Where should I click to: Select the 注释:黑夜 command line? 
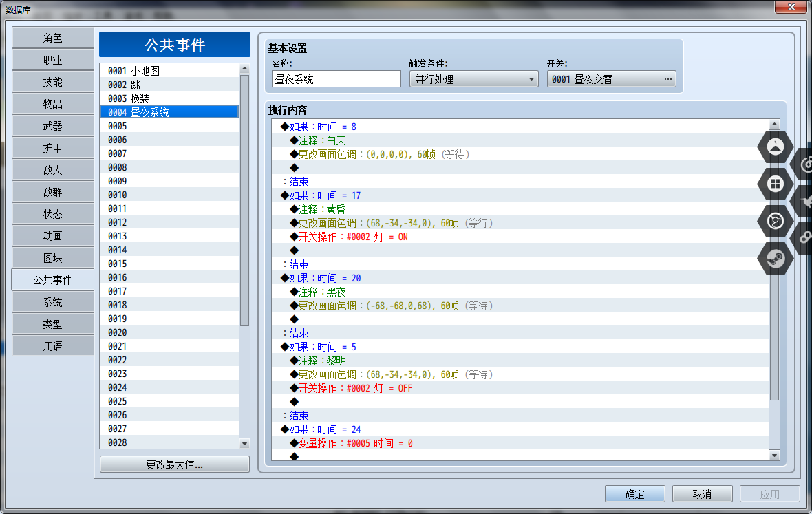point(520,292)
